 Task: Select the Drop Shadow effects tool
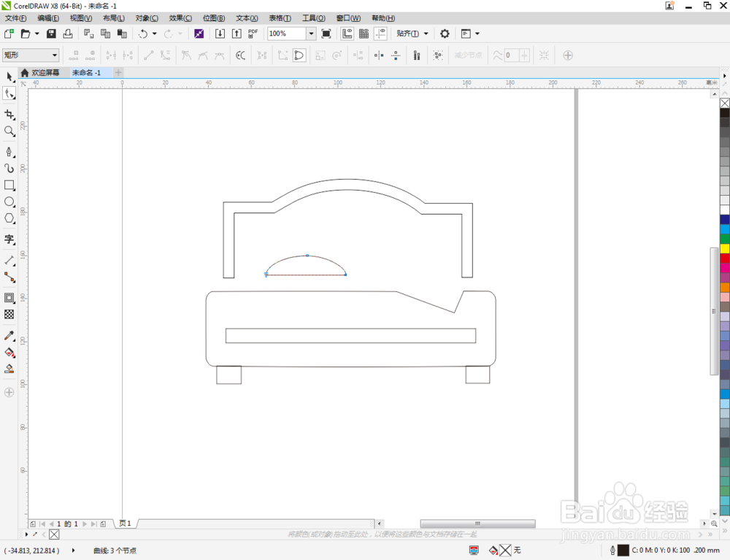click(9, 297)
